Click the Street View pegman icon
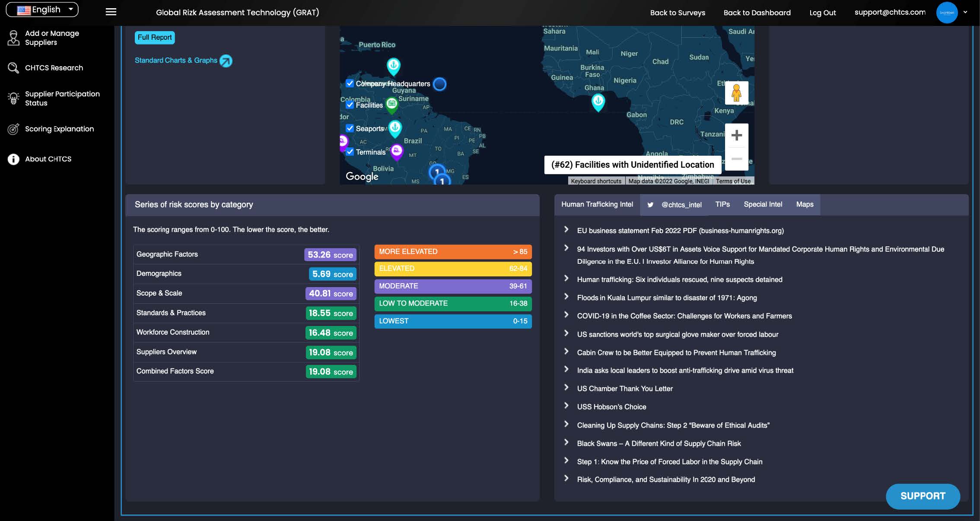 736,93
